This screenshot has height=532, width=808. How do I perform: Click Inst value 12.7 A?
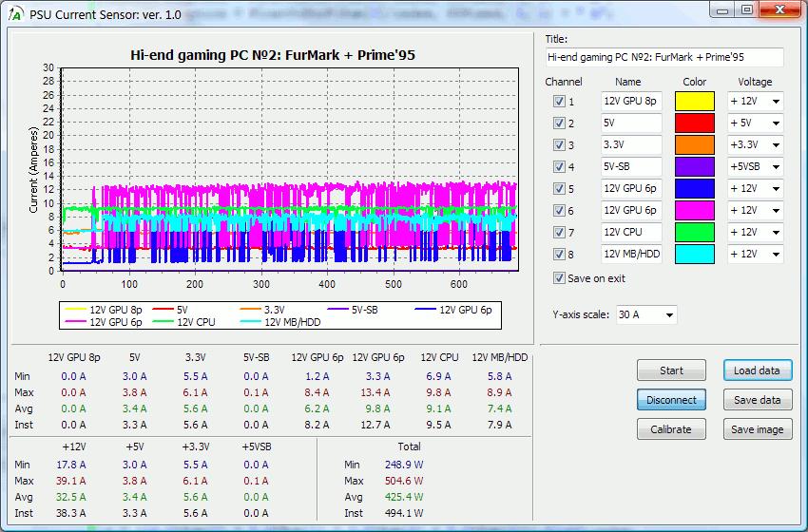coord(375,425)
